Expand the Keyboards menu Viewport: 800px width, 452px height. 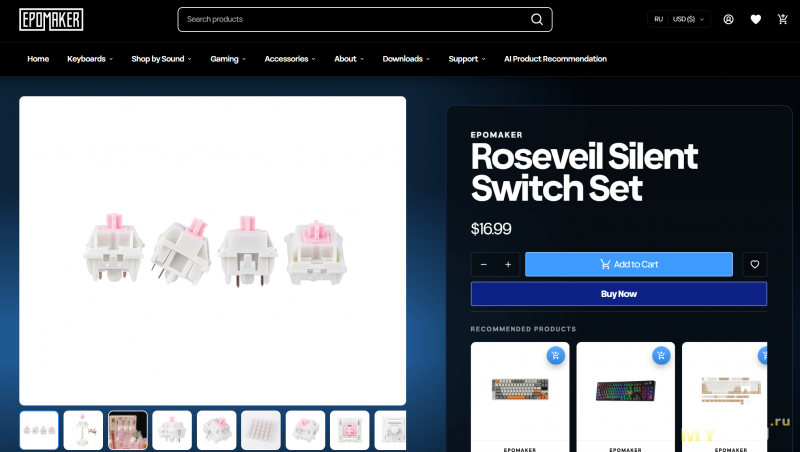pos(90,59)
